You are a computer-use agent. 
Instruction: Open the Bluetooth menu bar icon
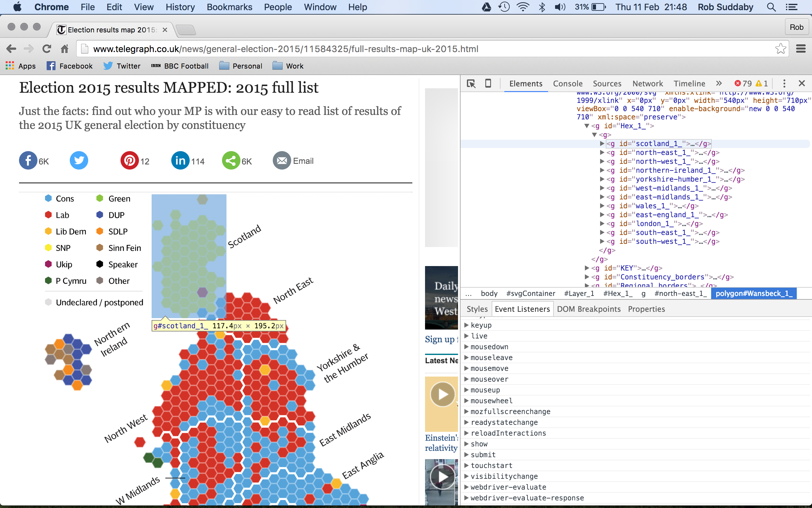click(x=541, y=7)
